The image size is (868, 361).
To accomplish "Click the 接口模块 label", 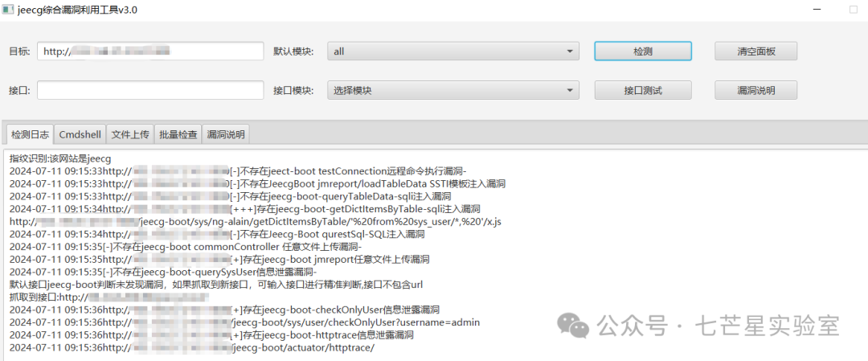I will click(293, 90).
